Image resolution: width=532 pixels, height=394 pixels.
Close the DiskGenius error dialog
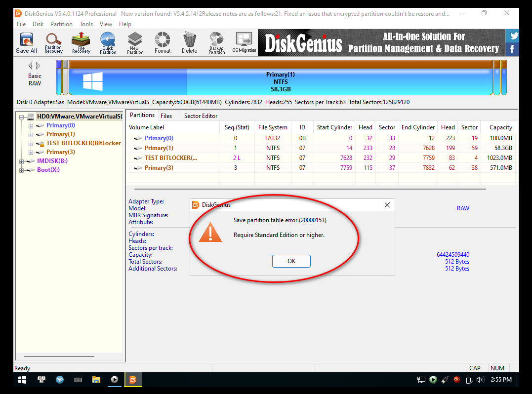click(387, 205)
